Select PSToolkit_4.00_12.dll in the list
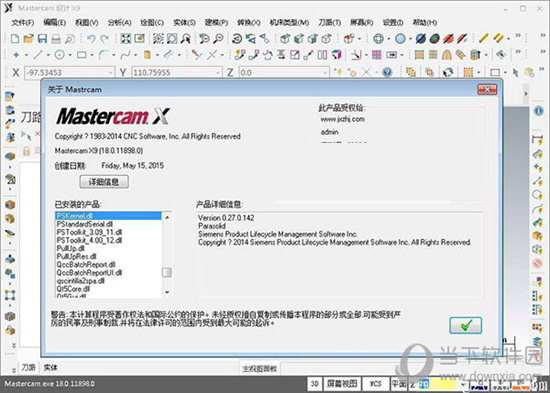The width and height of the screenshot is (550, 393). point(89,240)
